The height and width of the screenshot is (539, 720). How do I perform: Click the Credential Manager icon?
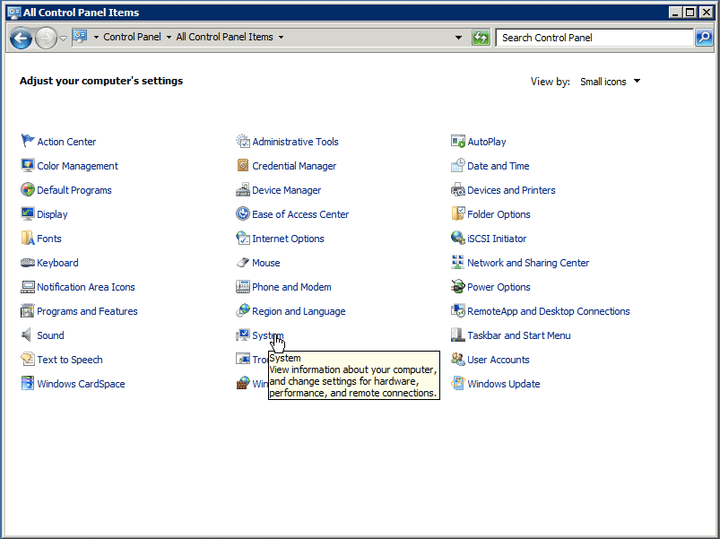(243, 166)
